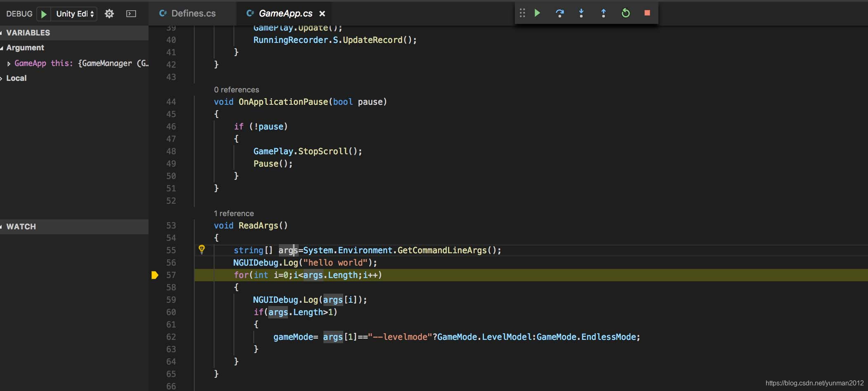Click GetCommandLineArgs in line 55
The height and width of the screenshot is (391, 868).
[x=442, y=250]
